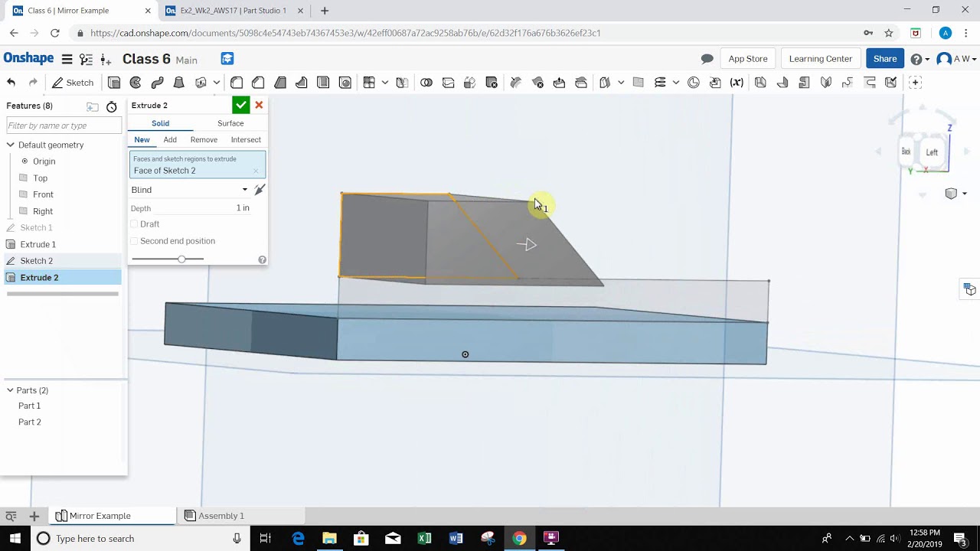Open the comments panel icon
The height and width of the screenshot is (551, 980).
[x=707, y=59]
